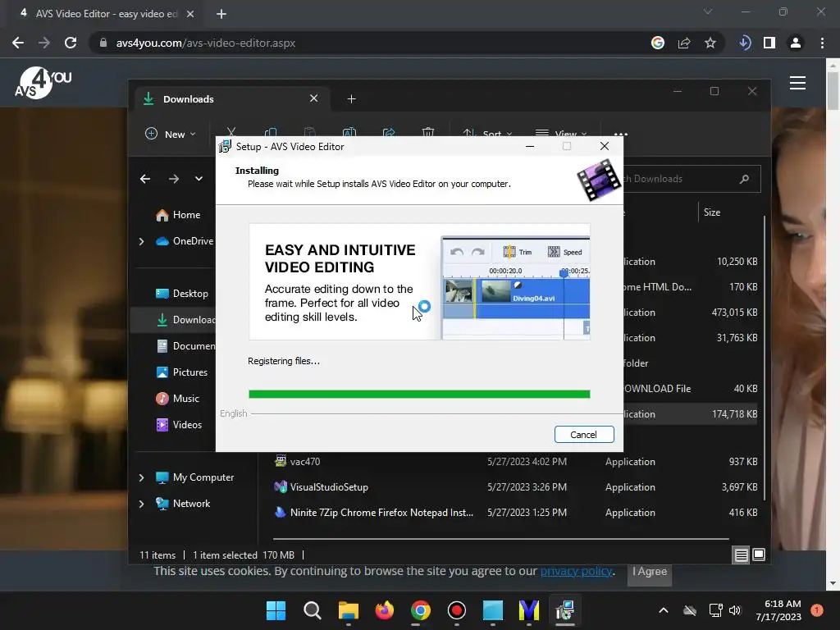Select My Computer in sidebar
Viewport: 840px width, 630px height.
pyautogui.click(x=195, y=477)
